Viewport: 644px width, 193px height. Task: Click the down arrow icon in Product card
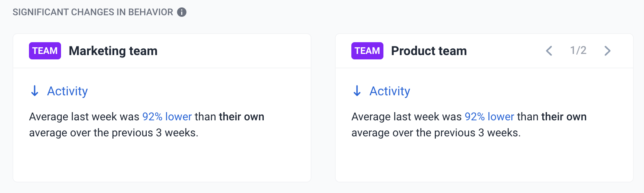point(357,91)
